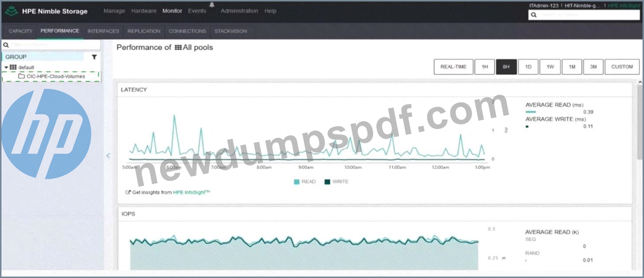Open the Administration menu
Image resolution: width=644 pixels, height=278 pixels.
tap(239, 11)
